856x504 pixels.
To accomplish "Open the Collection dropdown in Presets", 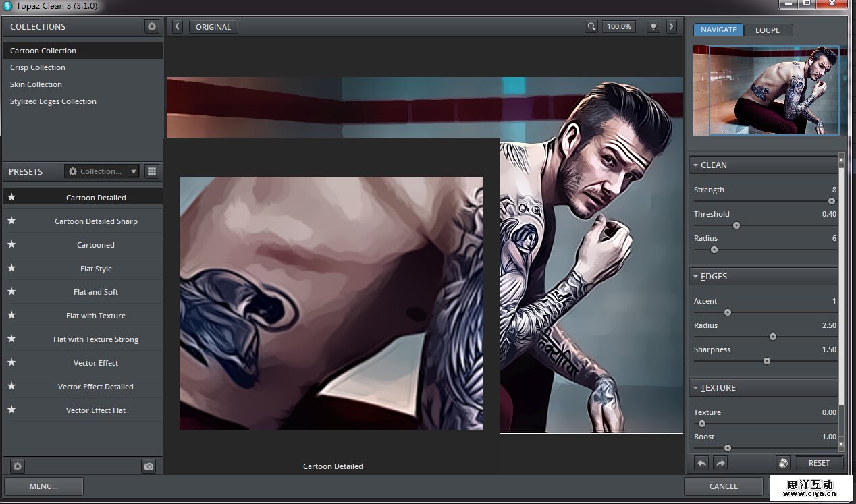I will coord(102,171).
